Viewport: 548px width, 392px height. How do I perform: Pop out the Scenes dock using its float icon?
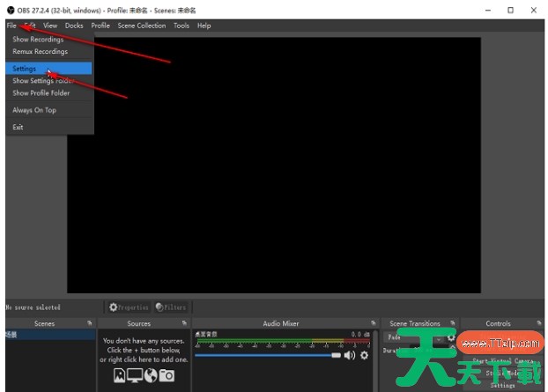pos(89,323)
